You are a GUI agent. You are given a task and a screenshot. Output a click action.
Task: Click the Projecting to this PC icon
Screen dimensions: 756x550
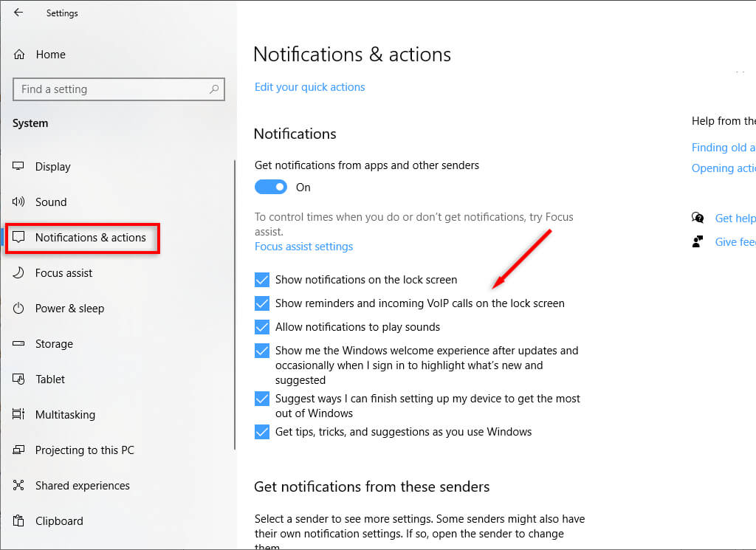point(18,450)
